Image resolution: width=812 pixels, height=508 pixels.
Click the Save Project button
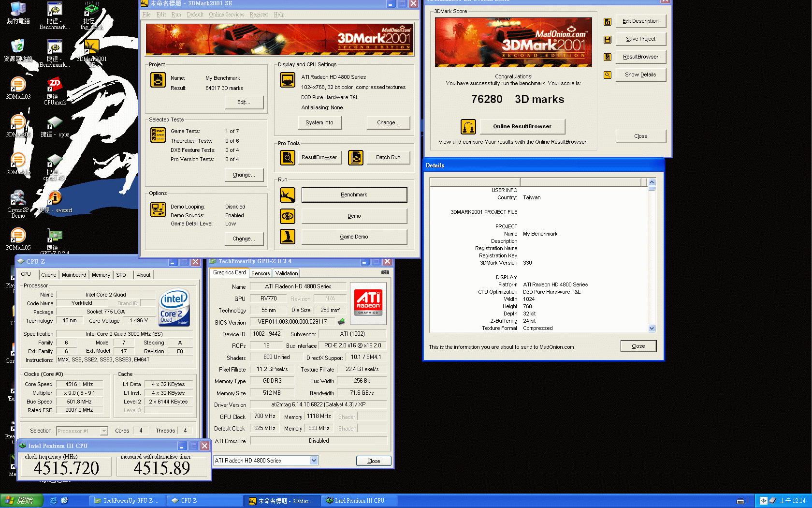click(x=641, y=39)
